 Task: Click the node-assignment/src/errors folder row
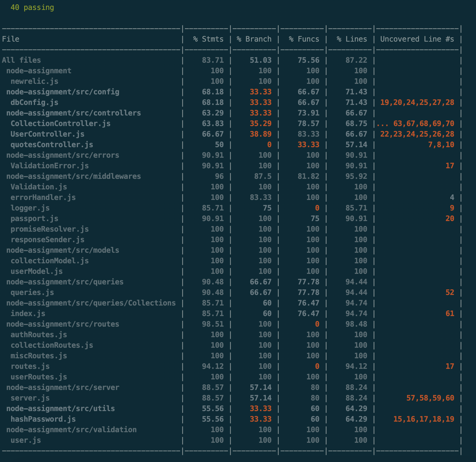[x=63, y=155]
